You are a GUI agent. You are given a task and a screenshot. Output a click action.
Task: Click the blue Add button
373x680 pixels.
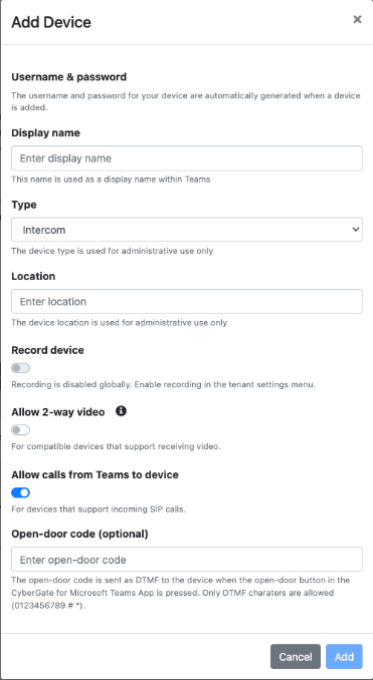344,657
